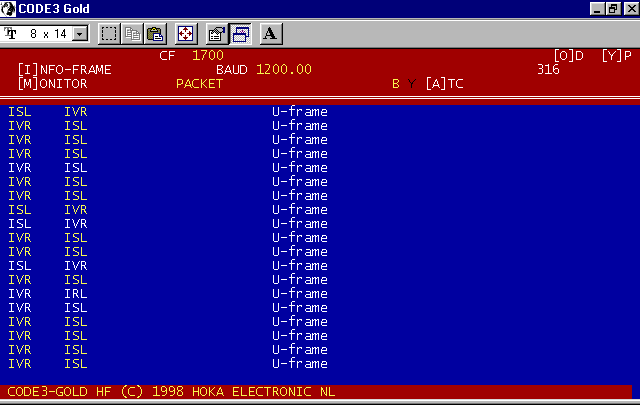Click the [O]D option
Viewport: 640px width, 405px height.
[x=568, y=56]
